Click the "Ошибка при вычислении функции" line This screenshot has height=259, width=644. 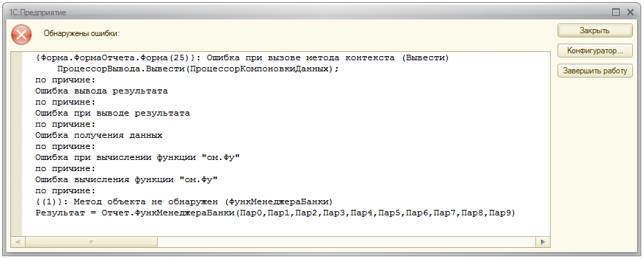click(137, 157)
